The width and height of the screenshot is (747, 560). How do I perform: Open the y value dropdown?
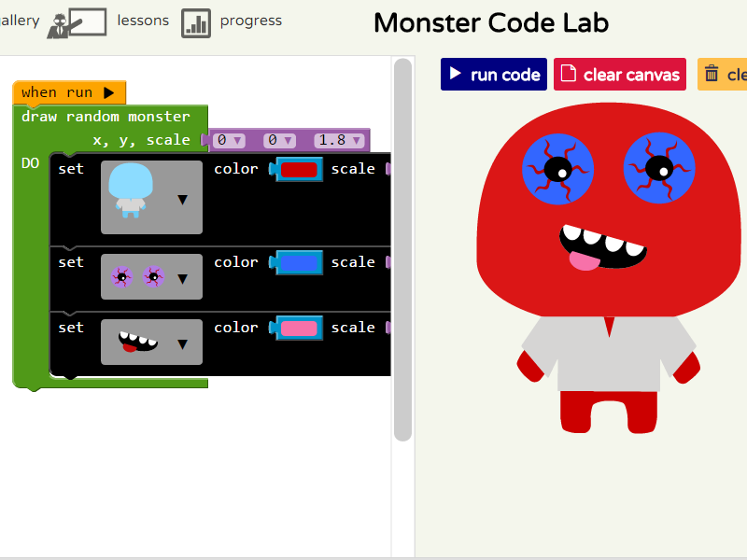pos(280,140)
